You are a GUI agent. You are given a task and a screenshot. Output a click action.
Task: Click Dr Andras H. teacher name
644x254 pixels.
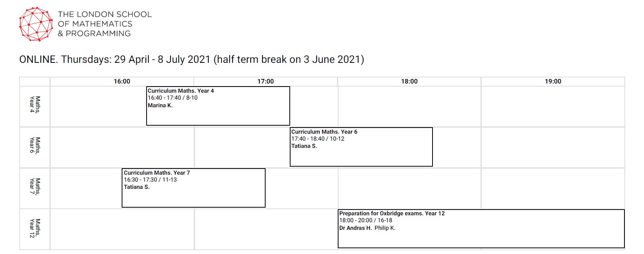[x=355, y=228]
